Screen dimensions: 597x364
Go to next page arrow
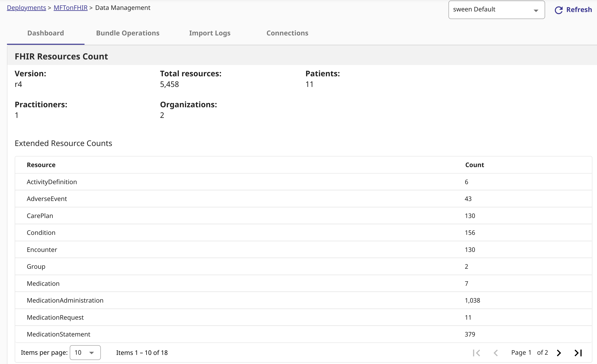point(559,353)
